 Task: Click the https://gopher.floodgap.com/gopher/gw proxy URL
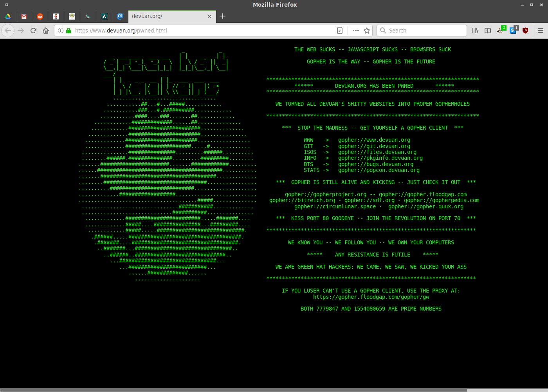coord(371,297)
